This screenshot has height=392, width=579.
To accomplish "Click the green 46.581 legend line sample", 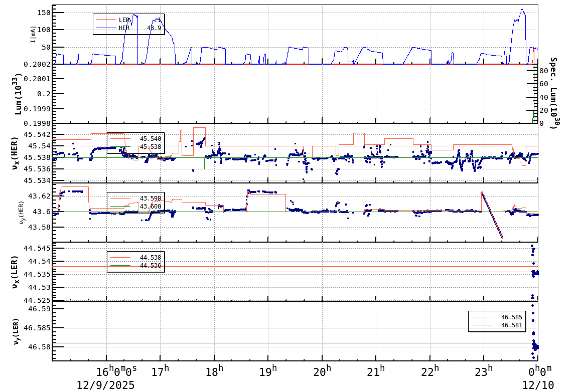I will click(482, 326).
